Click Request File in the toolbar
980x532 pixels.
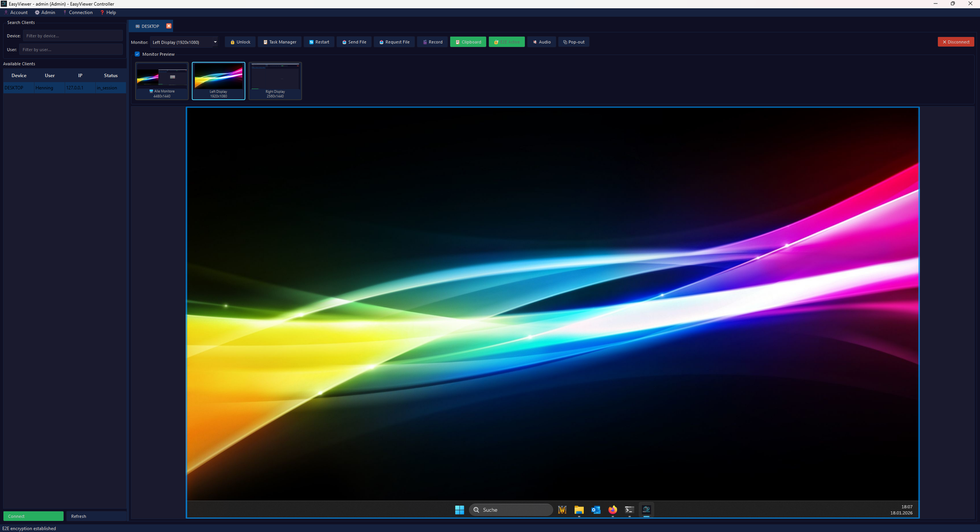394,42
